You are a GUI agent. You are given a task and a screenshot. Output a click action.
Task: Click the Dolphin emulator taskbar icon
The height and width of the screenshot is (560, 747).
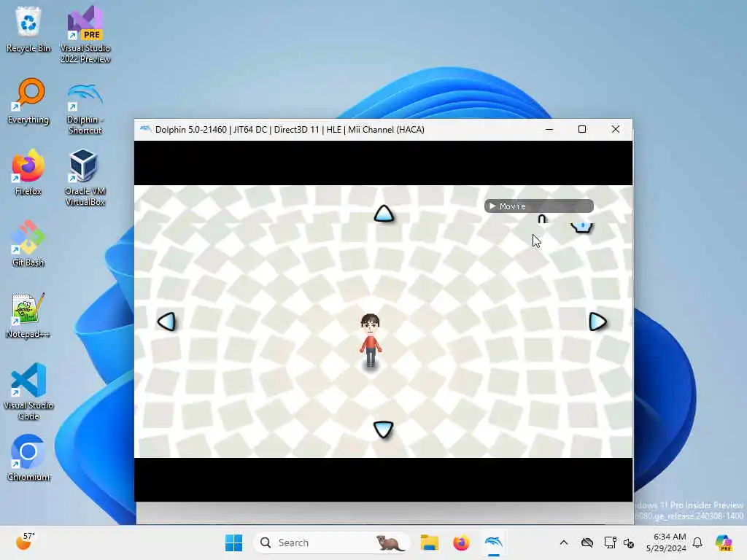coord(494,542)
